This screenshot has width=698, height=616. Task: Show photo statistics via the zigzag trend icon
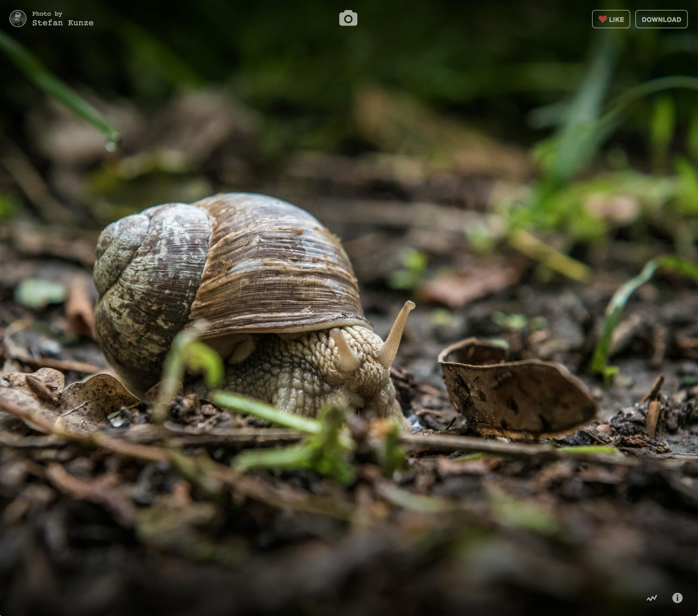point(652,598)
